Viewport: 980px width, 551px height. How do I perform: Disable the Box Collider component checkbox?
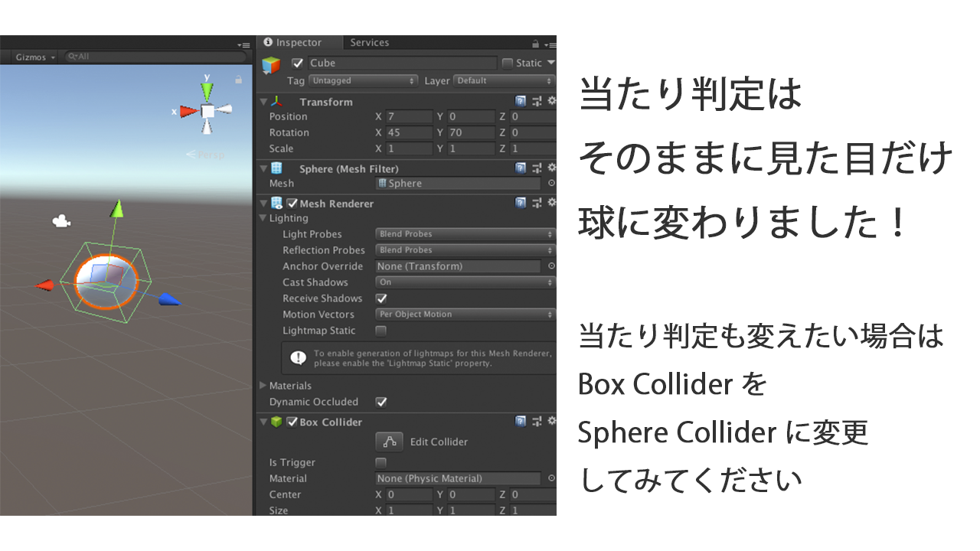coord(292,422)
